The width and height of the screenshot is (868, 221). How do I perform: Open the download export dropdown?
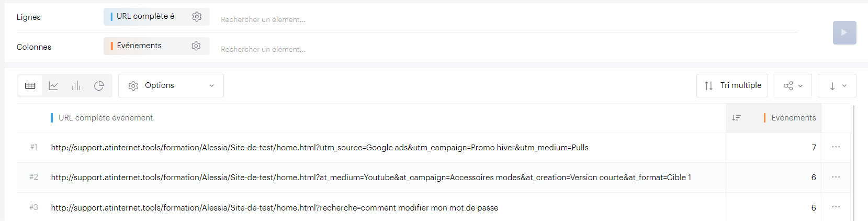[837, 86]
